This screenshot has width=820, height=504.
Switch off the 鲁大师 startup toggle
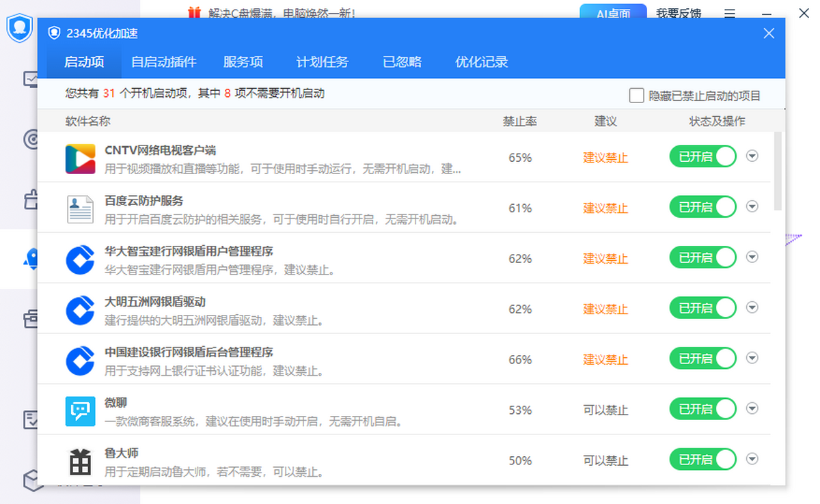tap(702, 460)
